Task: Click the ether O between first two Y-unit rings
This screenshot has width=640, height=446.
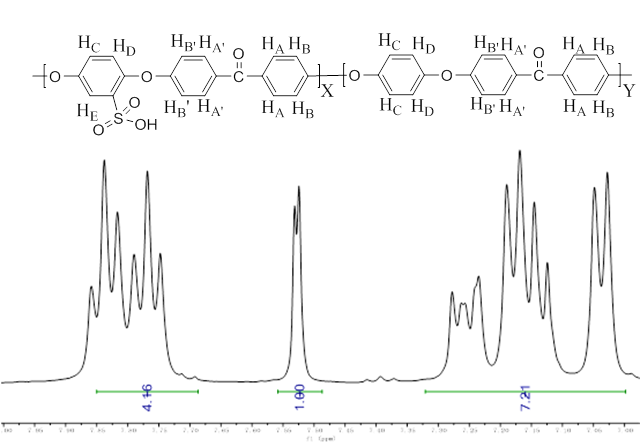Action: pos(447,75)
